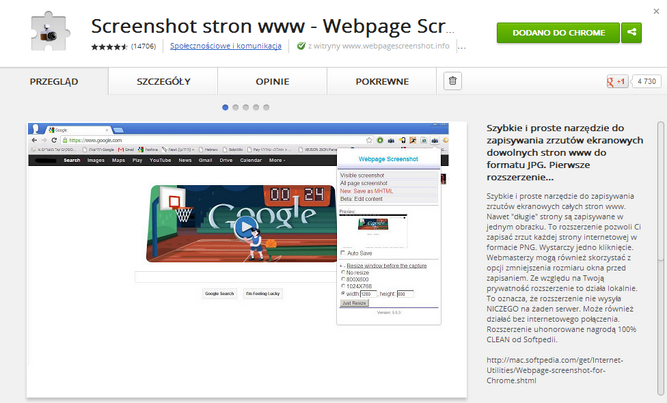Select the fourth carousel dot
Screen dimensions: 667x403
click(256, 107)
